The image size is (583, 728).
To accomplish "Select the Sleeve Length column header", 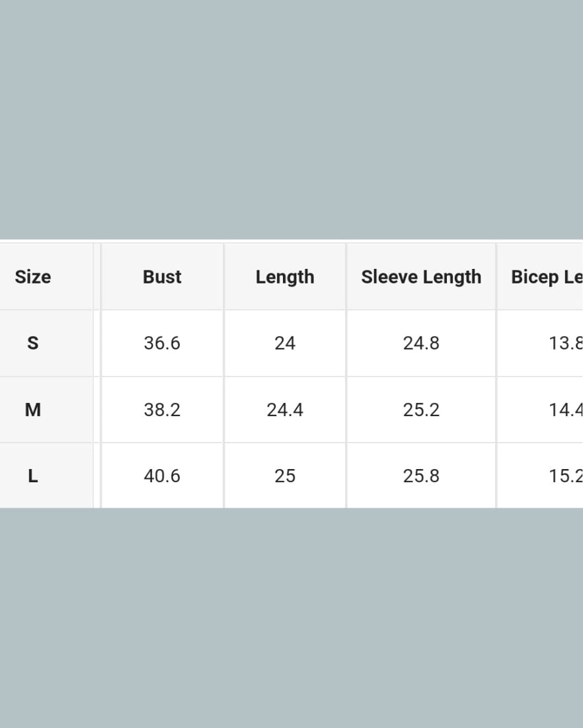I will click(421, 277).
